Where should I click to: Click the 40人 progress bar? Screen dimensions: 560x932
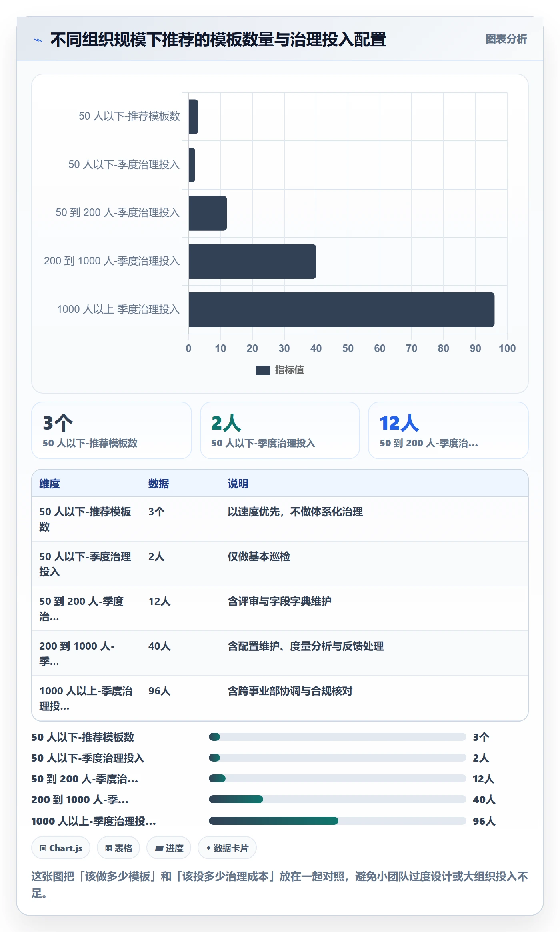tap(337, 799)
